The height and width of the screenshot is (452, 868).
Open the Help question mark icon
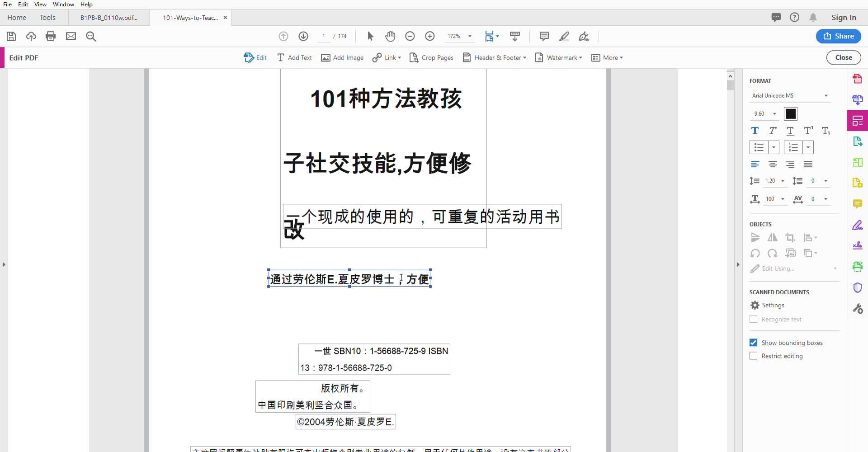(x=794, y=17)
